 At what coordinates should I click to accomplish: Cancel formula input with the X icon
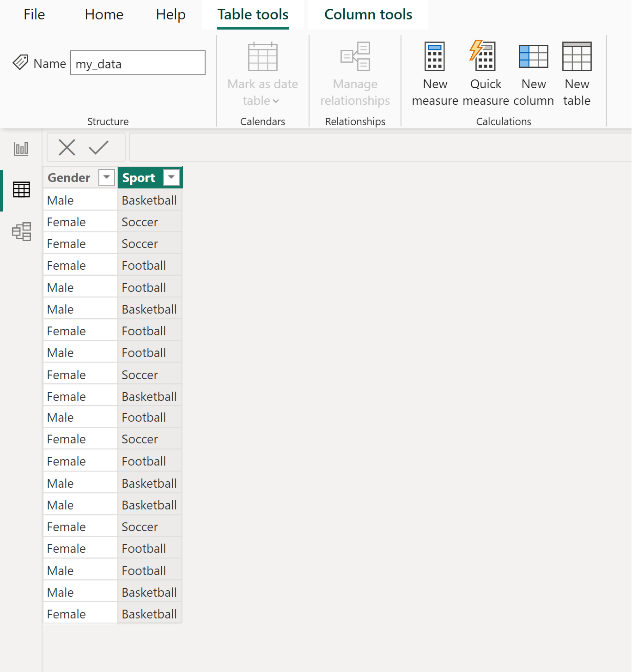67,147
